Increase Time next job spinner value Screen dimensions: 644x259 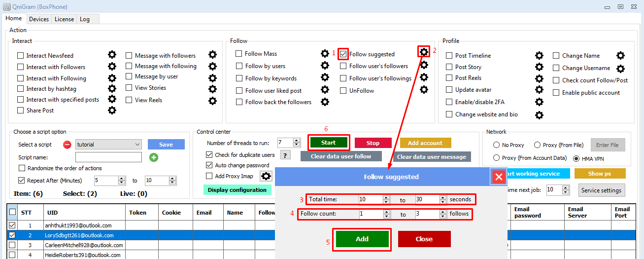tap(565, 187)
